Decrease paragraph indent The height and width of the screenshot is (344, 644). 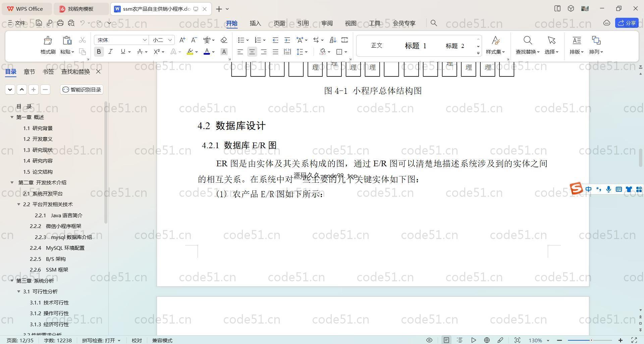pyautogui.click(x=275, y=40)
